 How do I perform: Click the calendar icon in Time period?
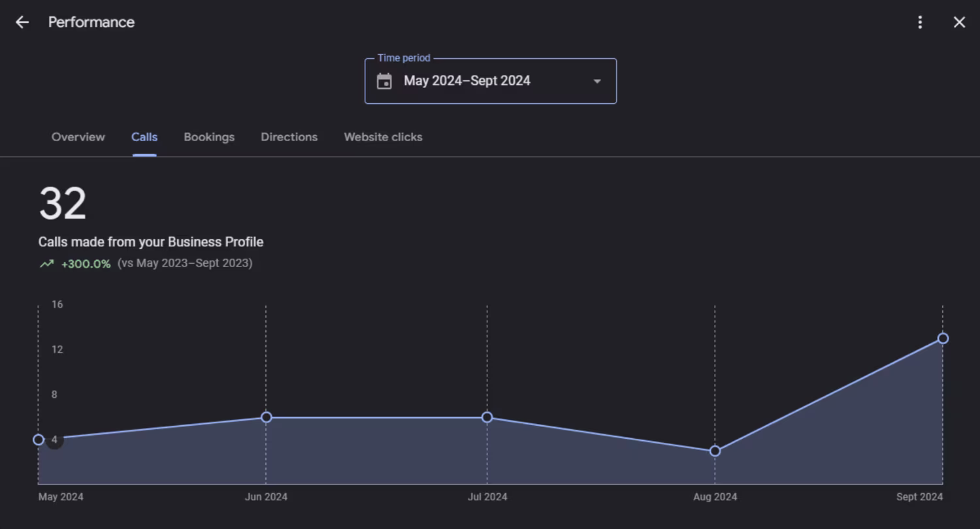[384, 81]
